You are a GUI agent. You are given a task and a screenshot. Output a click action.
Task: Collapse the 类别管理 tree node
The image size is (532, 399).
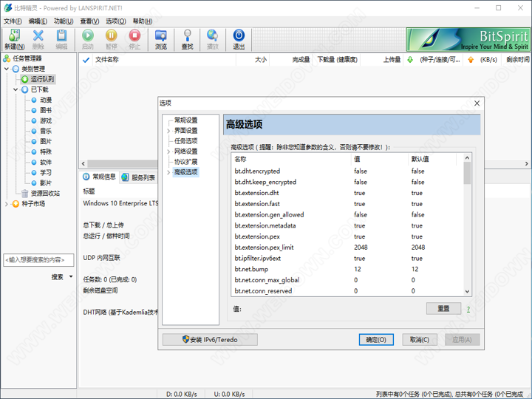(7, 69)
